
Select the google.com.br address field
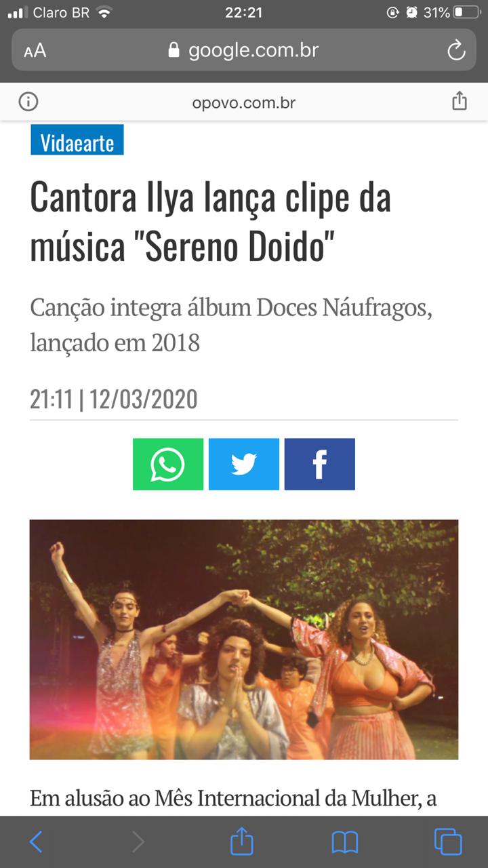244,50
